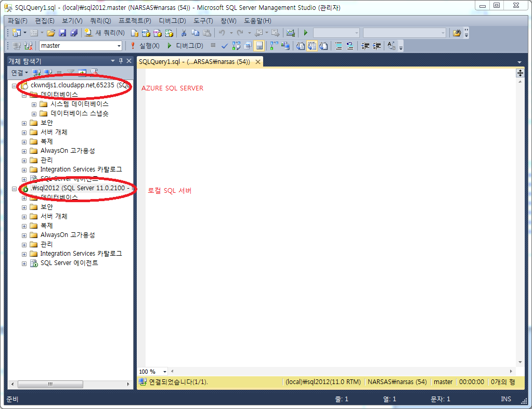Click the Cut scissors icon
532x409 pixels.
[x=184, y=33]
